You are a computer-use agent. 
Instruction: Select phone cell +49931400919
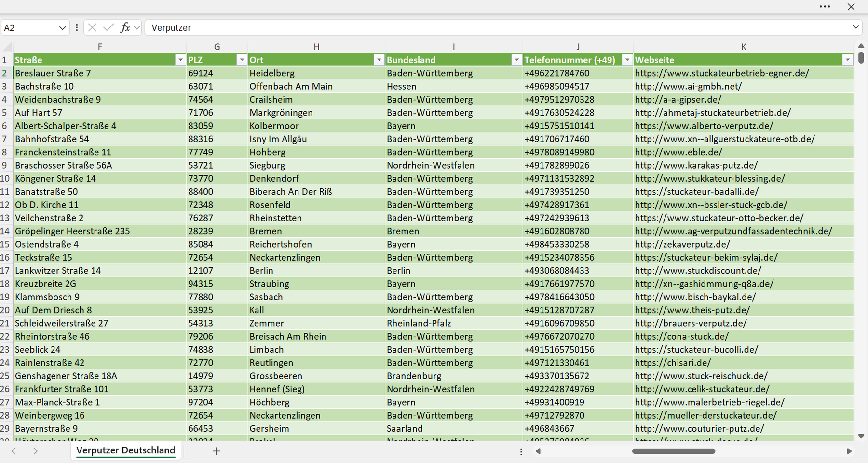pyautogui.click(x=578, y=402)
